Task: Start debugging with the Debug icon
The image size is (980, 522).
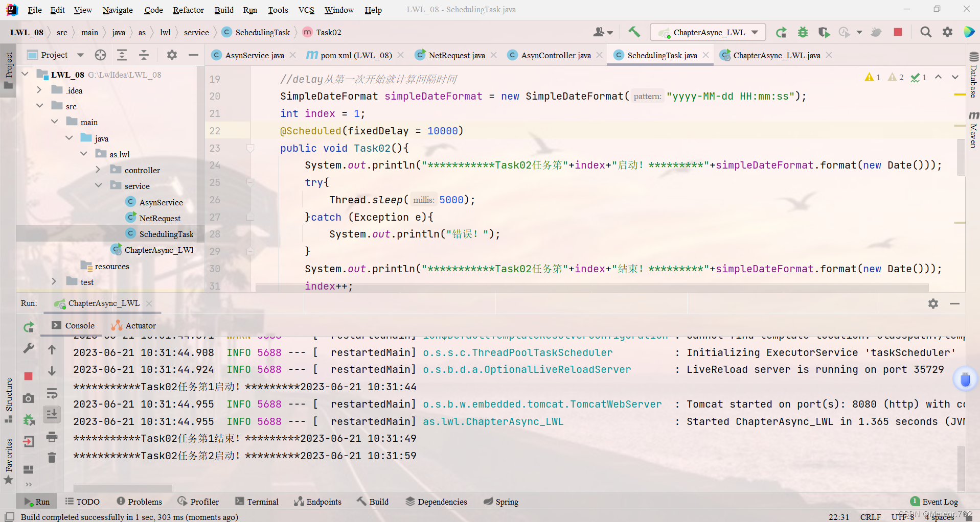Action: (x=803, y=32)
